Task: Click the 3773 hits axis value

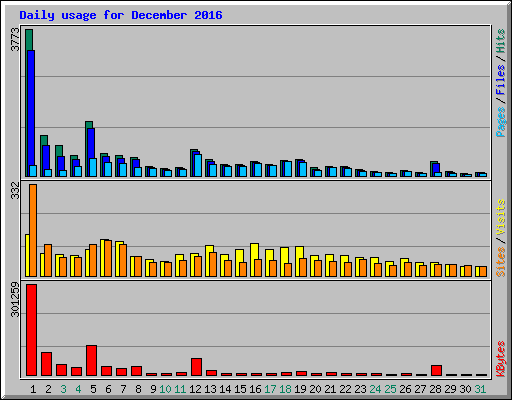Action: (x=15, y=39)
